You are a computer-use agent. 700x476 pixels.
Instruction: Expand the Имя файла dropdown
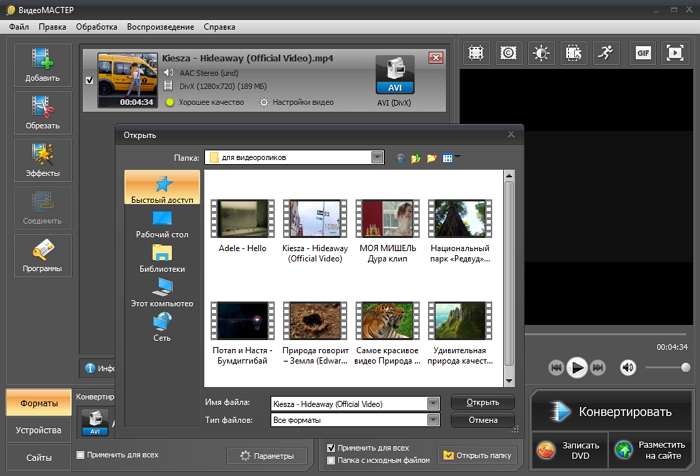click(433, 404)
